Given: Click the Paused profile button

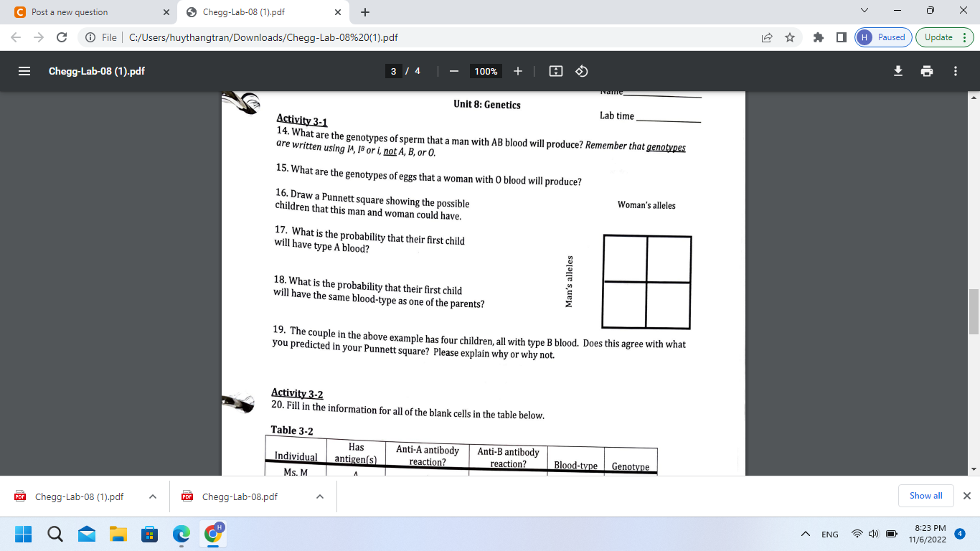Looking at the screenshot, I should tap(883, 37).
